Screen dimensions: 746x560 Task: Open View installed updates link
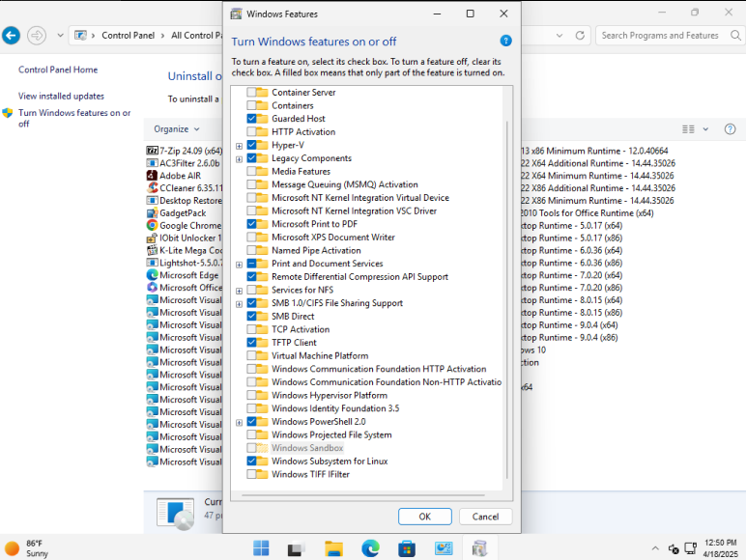click(x=62, y=96)
